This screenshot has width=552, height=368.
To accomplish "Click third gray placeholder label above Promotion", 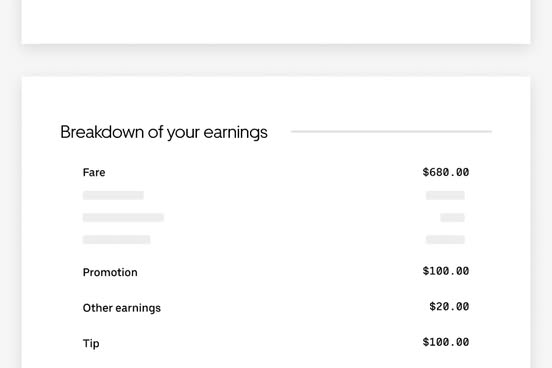I will (117, 240).
